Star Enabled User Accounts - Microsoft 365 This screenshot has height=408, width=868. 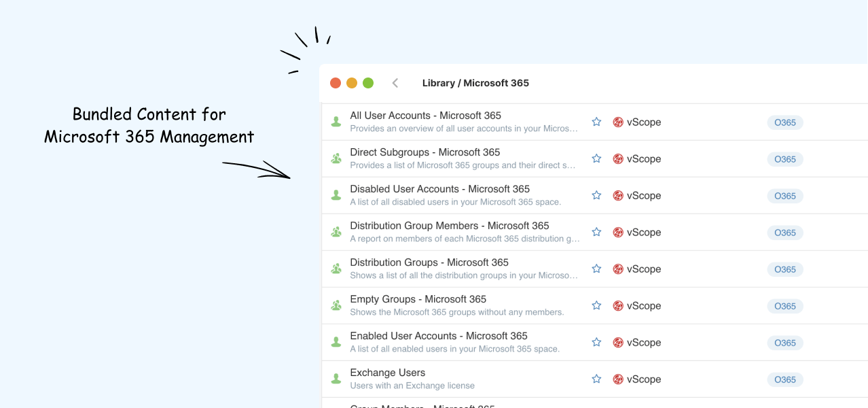point(596,342)
